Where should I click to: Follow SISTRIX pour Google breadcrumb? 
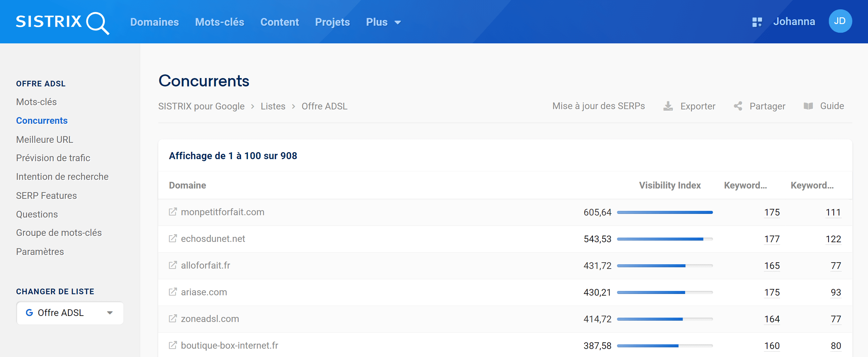[202, 106]
